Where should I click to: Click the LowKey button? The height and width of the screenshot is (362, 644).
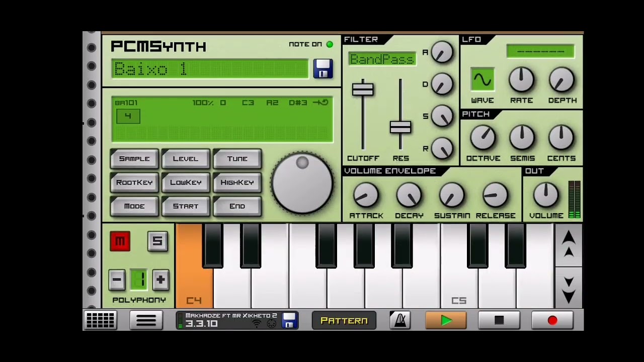tap(186, 183)
